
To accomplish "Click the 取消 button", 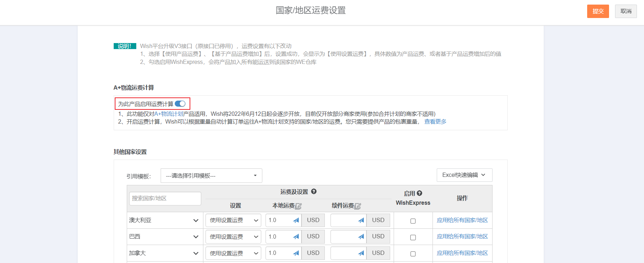I will click(626, 11).
